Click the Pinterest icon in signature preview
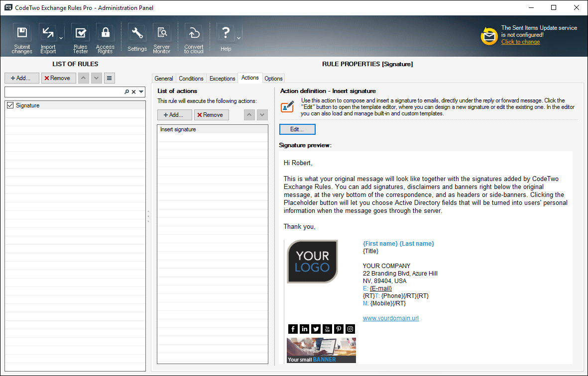Image resolution: width=588 pixels, height=376 pixels. tap(339, 329)
